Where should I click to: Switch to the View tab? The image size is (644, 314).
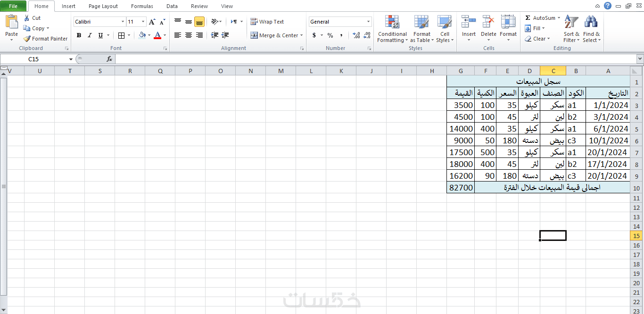tap(227, 6)
